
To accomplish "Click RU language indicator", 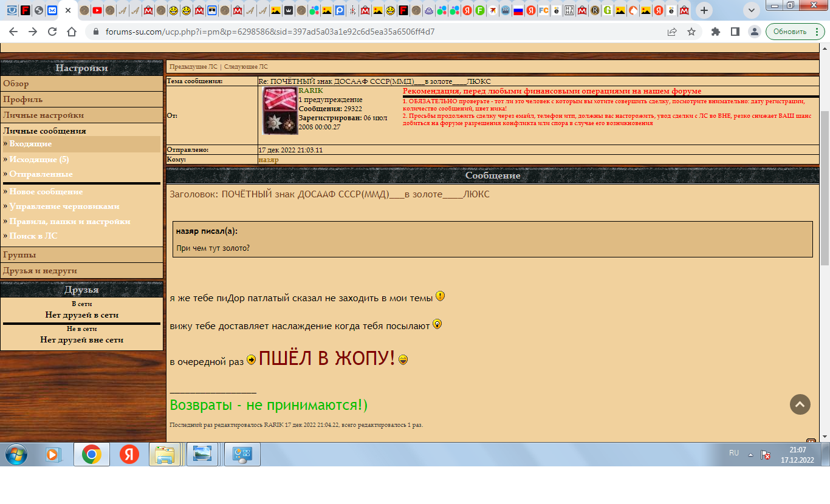I will [734, 453].
